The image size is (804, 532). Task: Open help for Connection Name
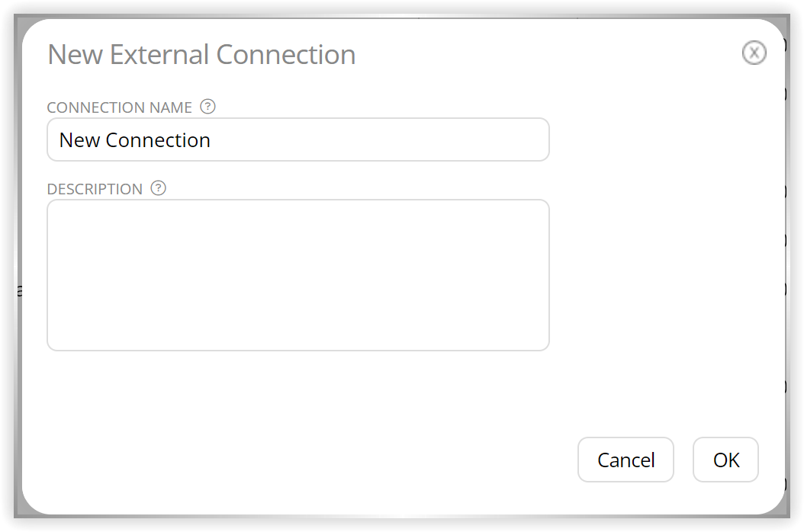tap(207, 107)
